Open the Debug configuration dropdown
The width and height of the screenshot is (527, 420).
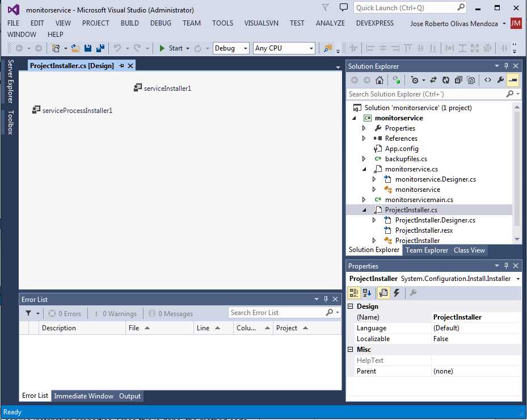click(246, 48)
